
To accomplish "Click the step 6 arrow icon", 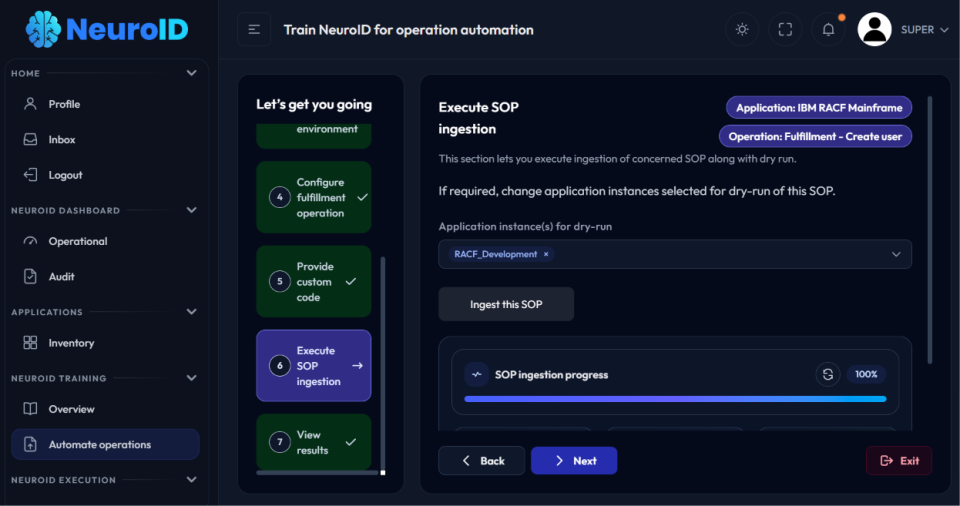I will coord(358,366).
